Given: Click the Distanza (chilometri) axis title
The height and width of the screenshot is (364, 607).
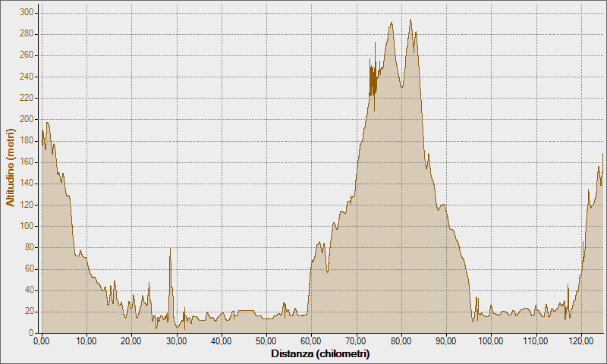Looking at the screenshot, I should (x=320, y=353).
